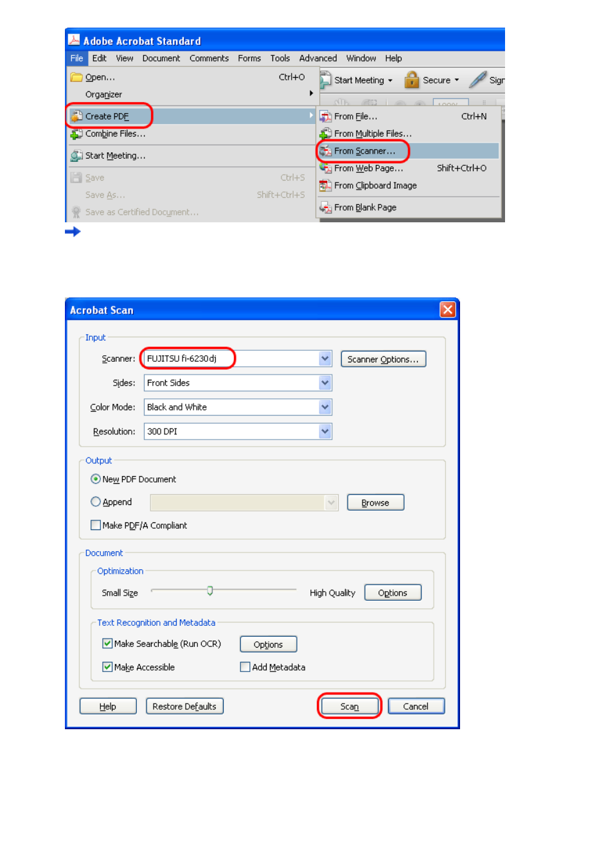Click the Start Meeting icon in File menu
Screen dimensions: 613x868
click(76, 155)
